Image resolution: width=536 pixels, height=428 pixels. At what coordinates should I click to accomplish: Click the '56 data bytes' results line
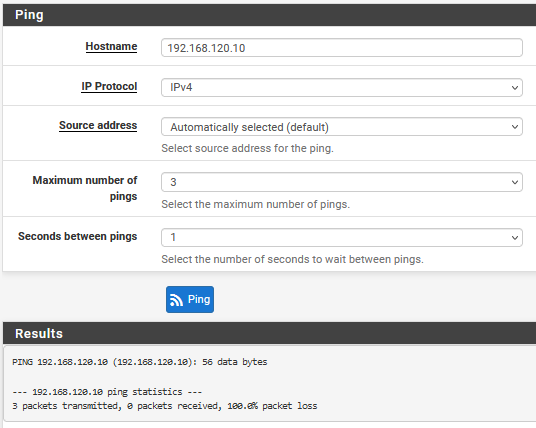139,362
